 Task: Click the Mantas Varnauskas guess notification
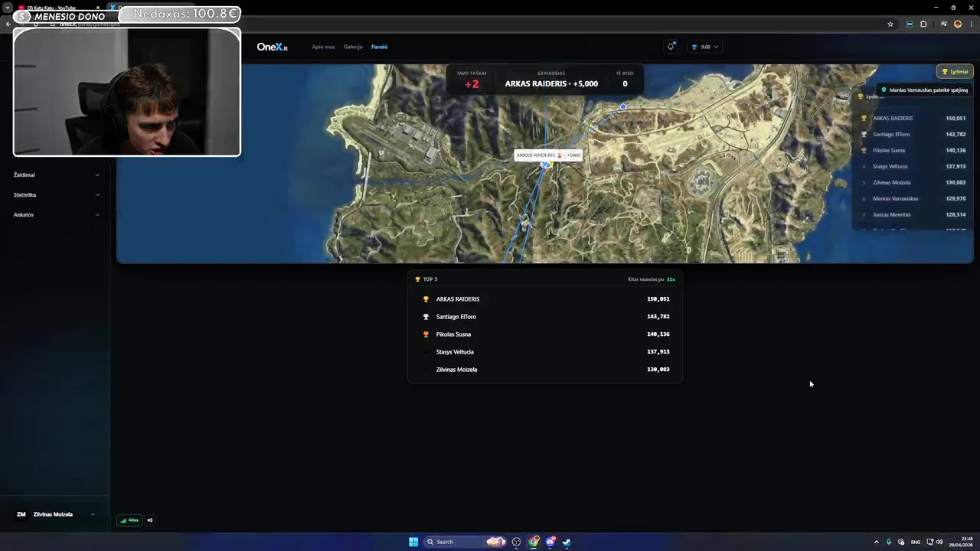point(924,90)
